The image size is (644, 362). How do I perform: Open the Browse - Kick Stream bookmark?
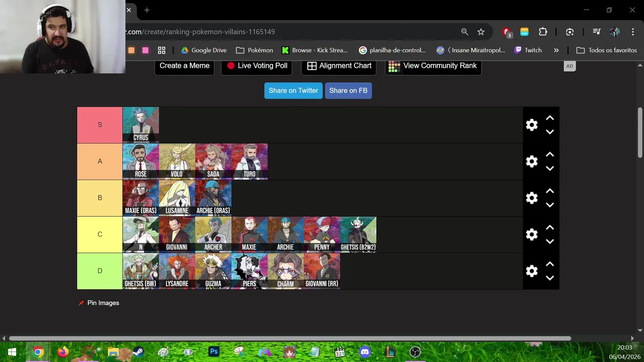point(314,50)
